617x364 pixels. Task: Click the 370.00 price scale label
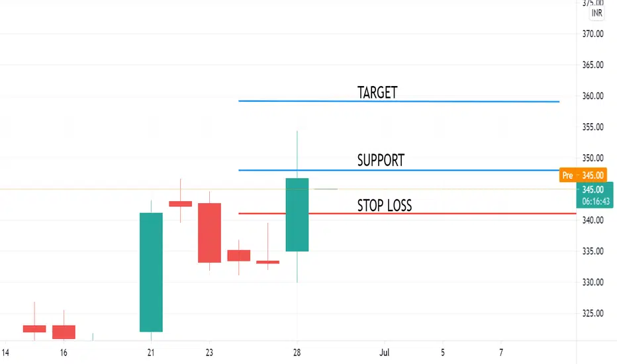[x=593, y=34]
